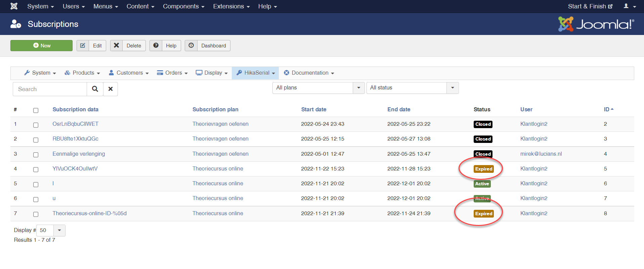Open the Users menu
This screenshot has height=269, width=644.
(74, 6)
